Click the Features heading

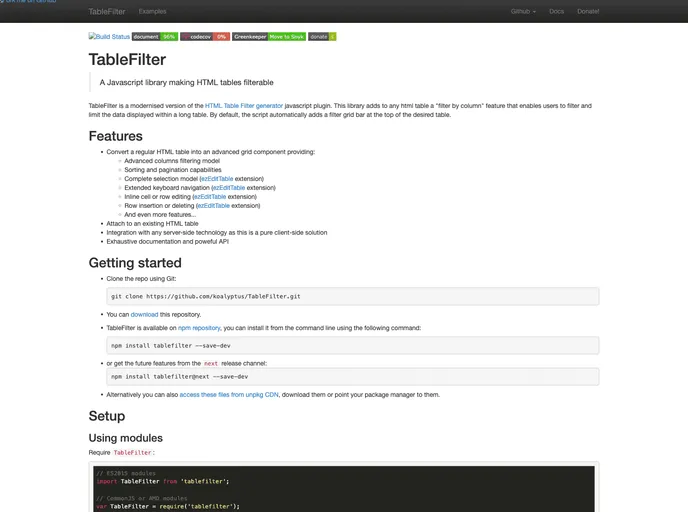(115, 136)
